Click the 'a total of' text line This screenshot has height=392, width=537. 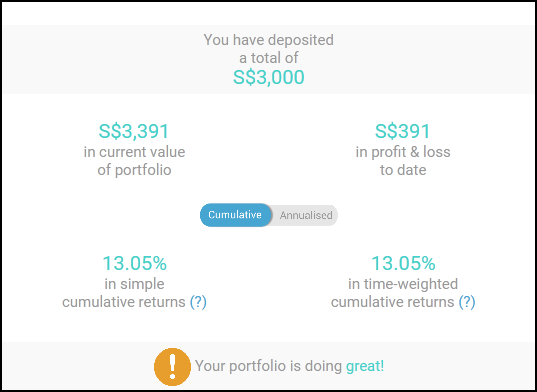(x=268, y=58)
